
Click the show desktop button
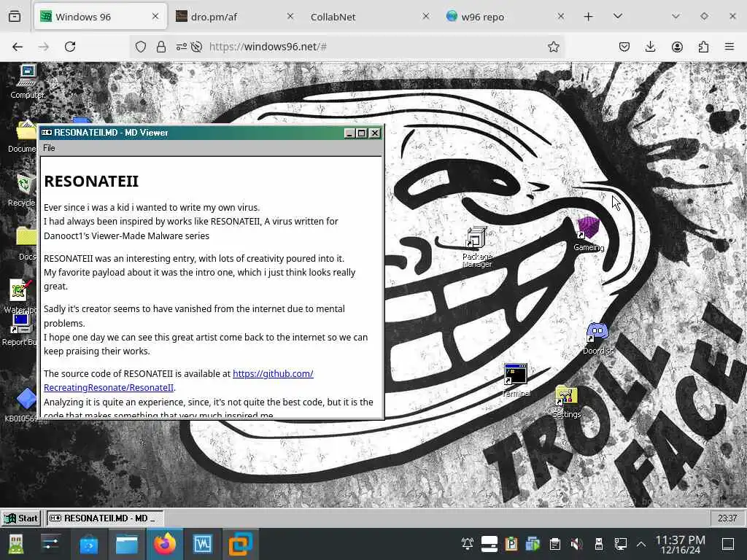[728, 544]
